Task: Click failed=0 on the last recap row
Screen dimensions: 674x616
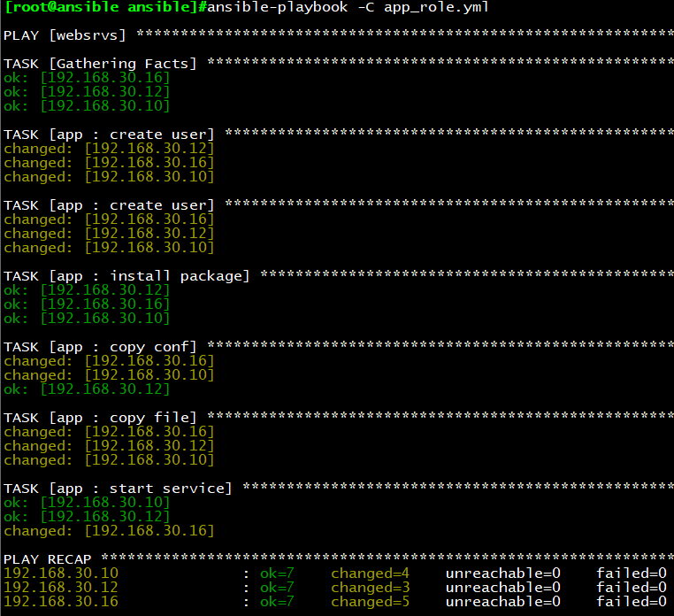Action: [x=632, y=602]
